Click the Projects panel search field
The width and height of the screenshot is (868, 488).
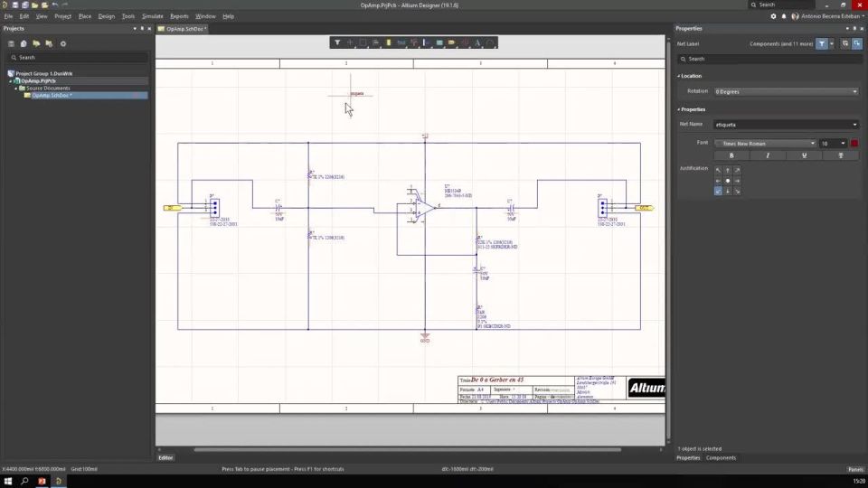click(x=79, y=58)
